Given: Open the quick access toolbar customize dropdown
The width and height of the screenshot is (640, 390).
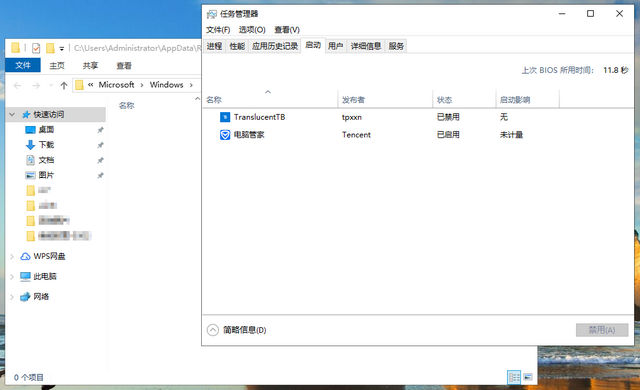Looking at the screenshot, I should pos(62,49).
